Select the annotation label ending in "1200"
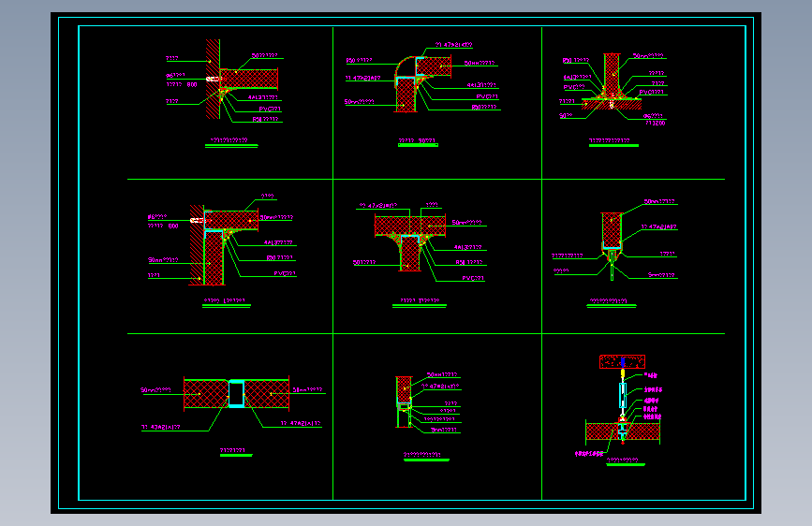Image resolution: width=812 pixels, height=526 pixels. (x=655, y=124)
